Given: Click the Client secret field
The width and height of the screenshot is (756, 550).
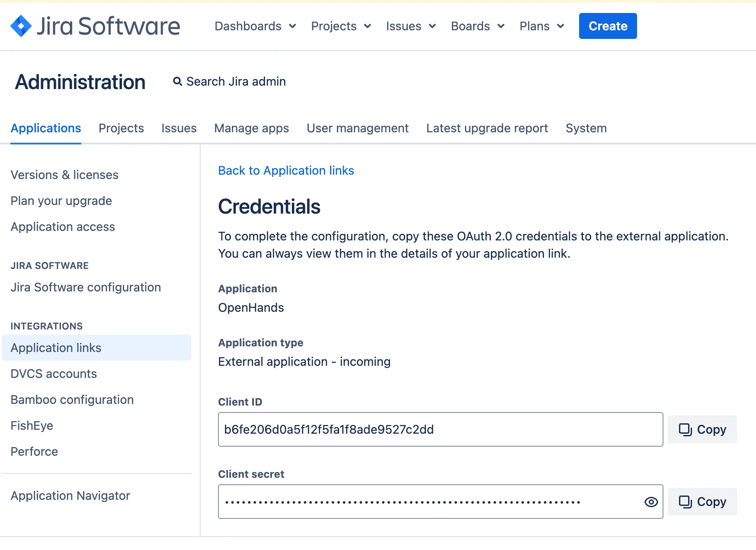Looking at the screenshot, I should 440,502.
